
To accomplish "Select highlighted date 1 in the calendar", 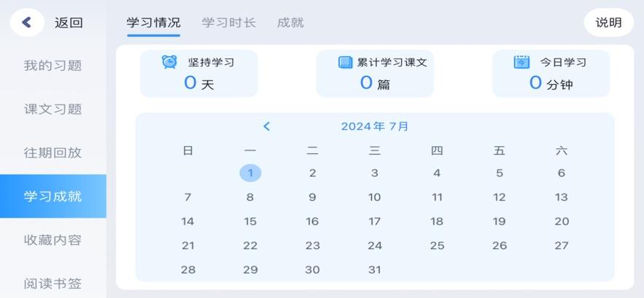I will click(250, 173).
